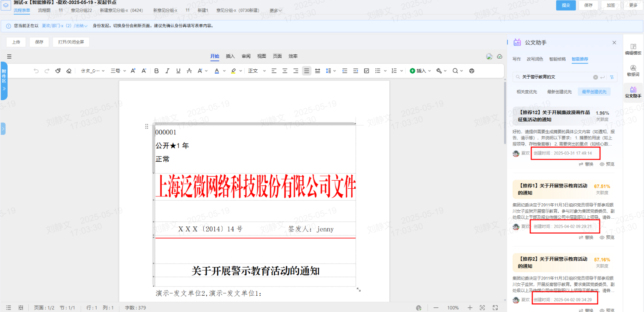Decrease indent icon
644x312 pixels.
(x=344, y=71)
